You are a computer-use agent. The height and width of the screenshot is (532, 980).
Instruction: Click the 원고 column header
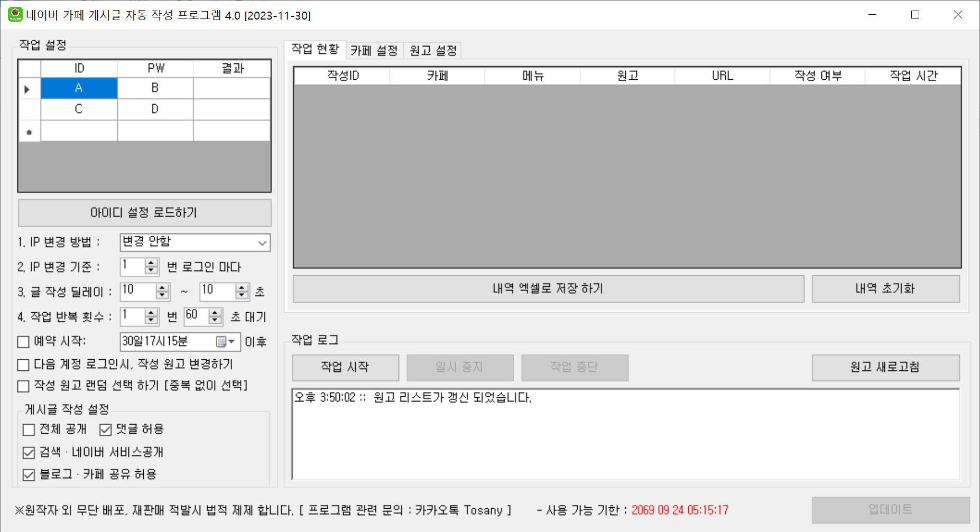tap(627, 76)
